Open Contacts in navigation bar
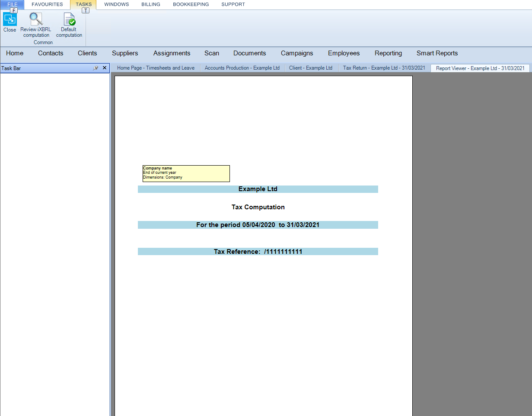532x416 pixels. [51, 53]
